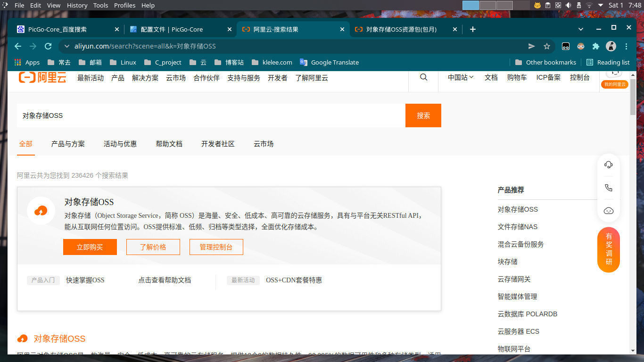Screen dimensions: 644x362
Task: Open the headset customer service icon
Action: 608,165
